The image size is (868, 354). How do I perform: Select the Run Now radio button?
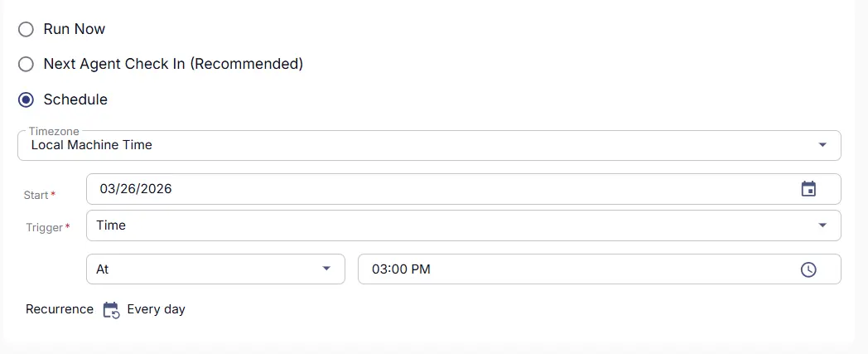pos(27,29)
